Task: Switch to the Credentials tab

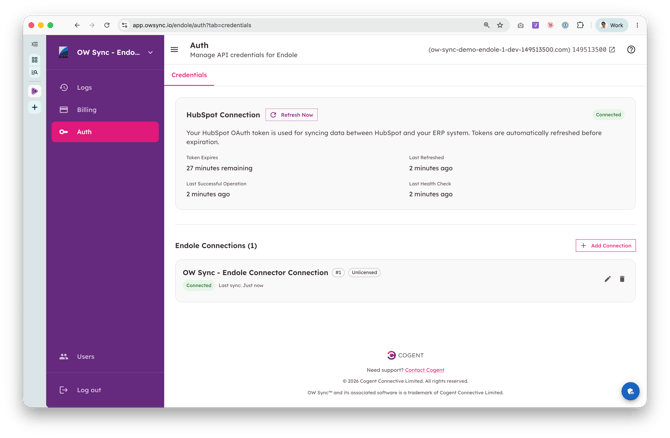Action: (x=189, y=75)
